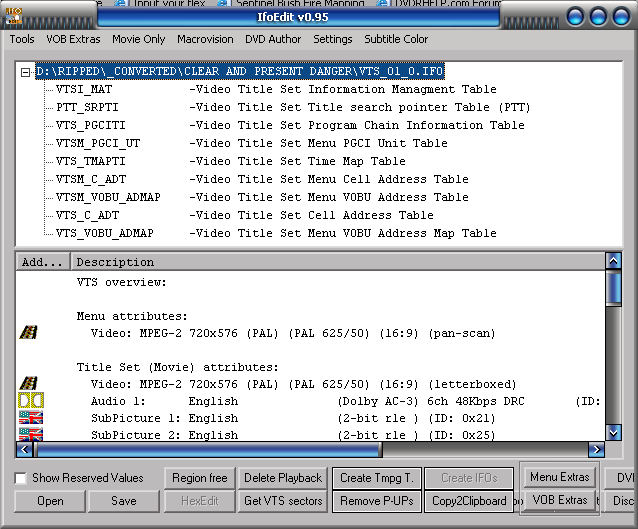Click the first round title bar button

pyautogui.click(x=575, y=17)
